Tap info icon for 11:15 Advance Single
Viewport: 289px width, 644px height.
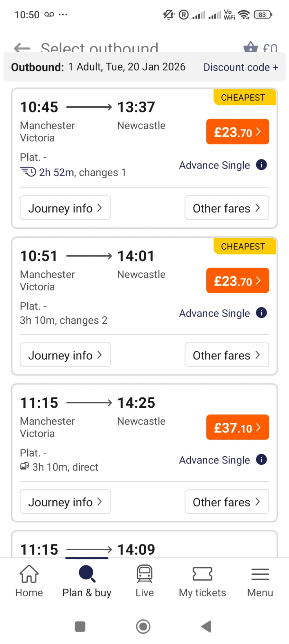coord(261,459)
